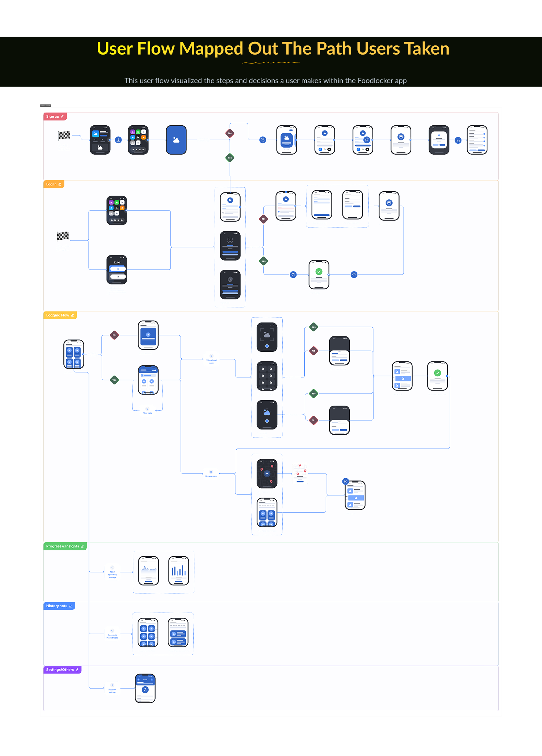Select the Logging Flow section label
The height and width of the screenshot is (756, 542).
point(60,315)
